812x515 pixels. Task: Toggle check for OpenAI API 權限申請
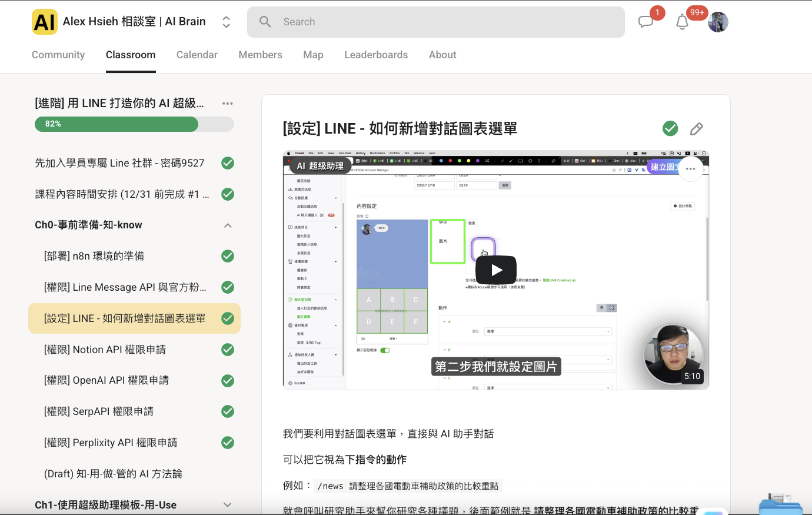click(x=228, y=381)
